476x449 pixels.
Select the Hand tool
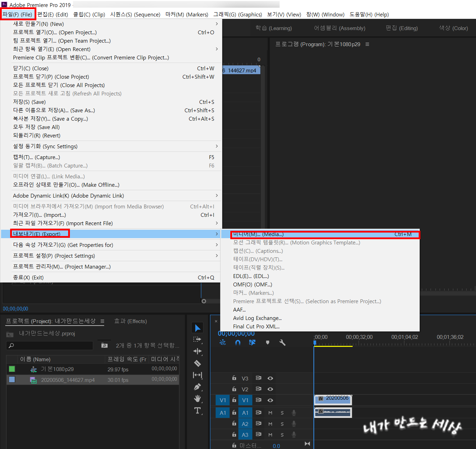[x=197, y=399]
